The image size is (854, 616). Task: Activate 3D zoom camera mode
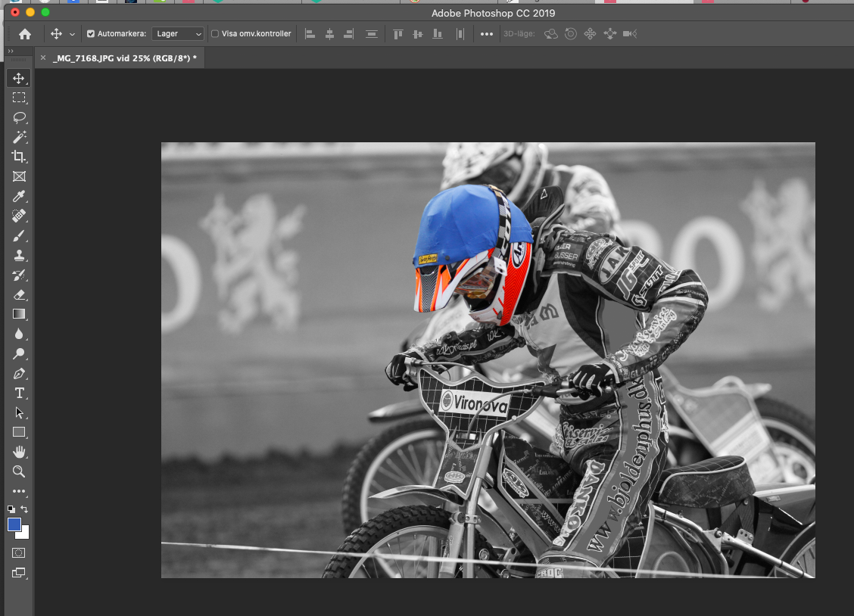(x=630, y=34)
